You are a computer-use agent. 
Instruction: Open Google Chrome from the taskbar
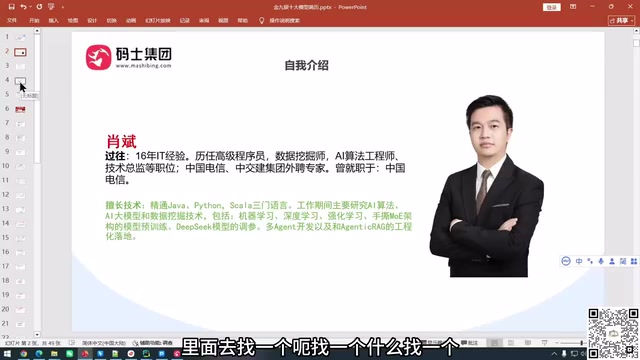tap(24, 353)
